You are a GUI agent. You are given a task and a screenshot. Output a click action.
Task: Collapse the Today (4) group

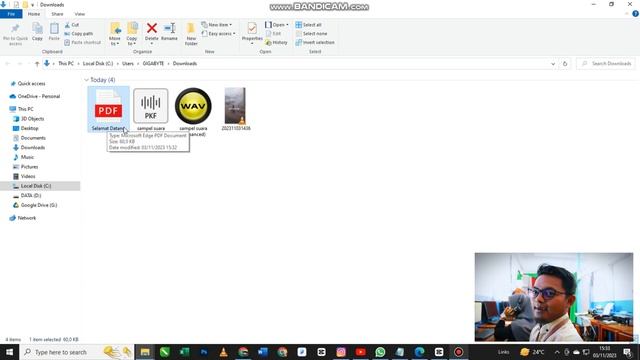click(87, 80)
